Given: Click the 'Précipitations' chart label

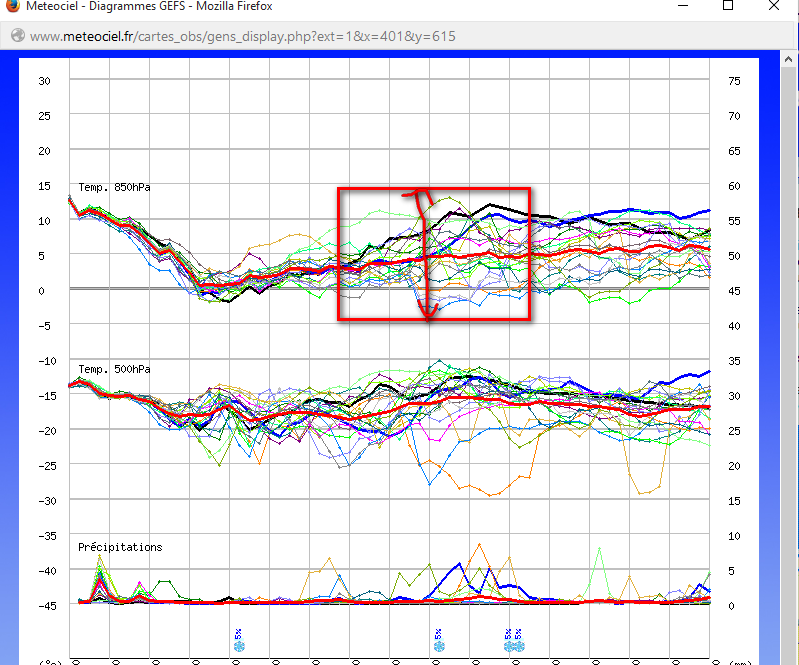Looking at the screenshot, I should click(x=120, y=547).
